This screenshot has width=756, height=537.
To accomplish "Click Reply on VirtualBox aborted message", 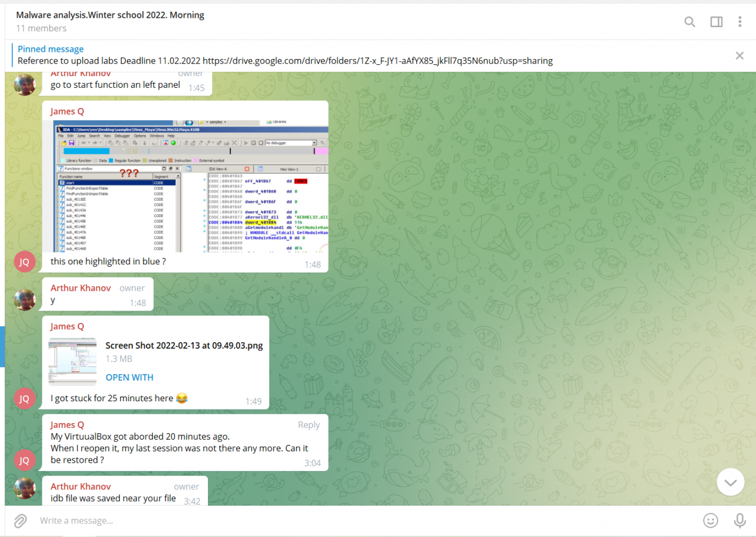I will (x=308, y=425).
